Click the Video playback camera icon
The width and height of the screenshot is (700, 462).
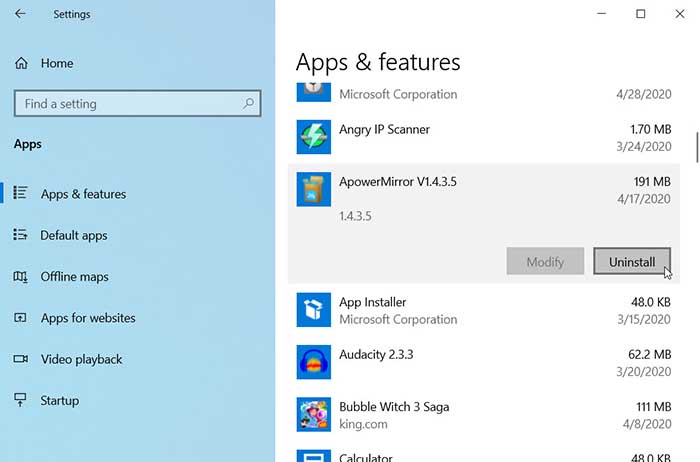click(x=20, y=359)
